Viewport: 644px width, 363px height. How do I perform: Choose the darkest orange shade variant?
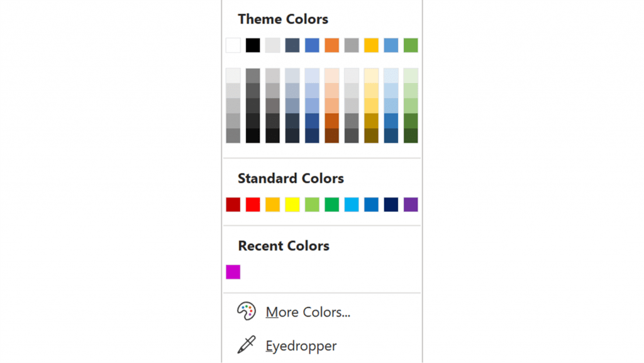pos(331,136)
